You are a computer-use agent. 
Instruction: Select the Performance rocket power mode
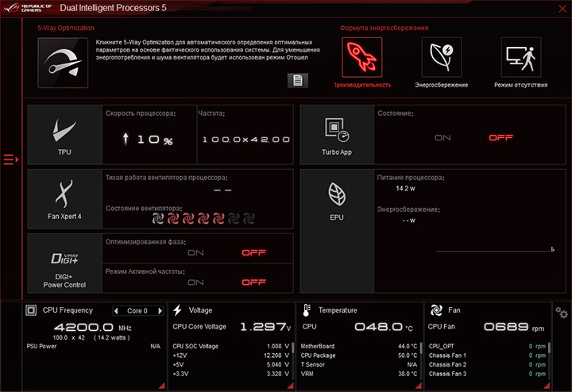(362, 57)
